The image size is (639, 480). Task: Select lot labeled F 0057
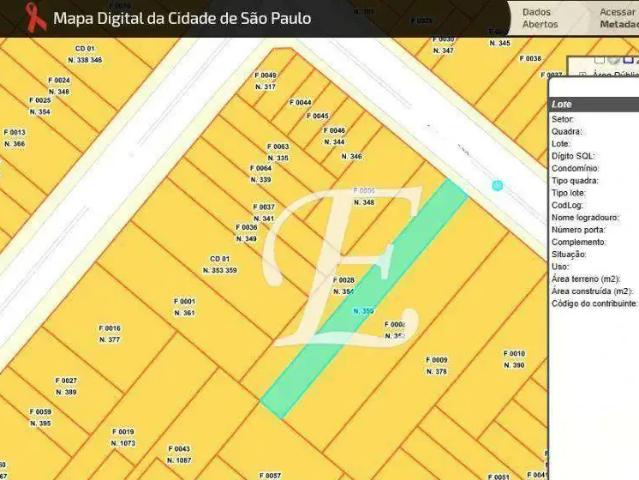pyautogui.click(x=270, y=476)
